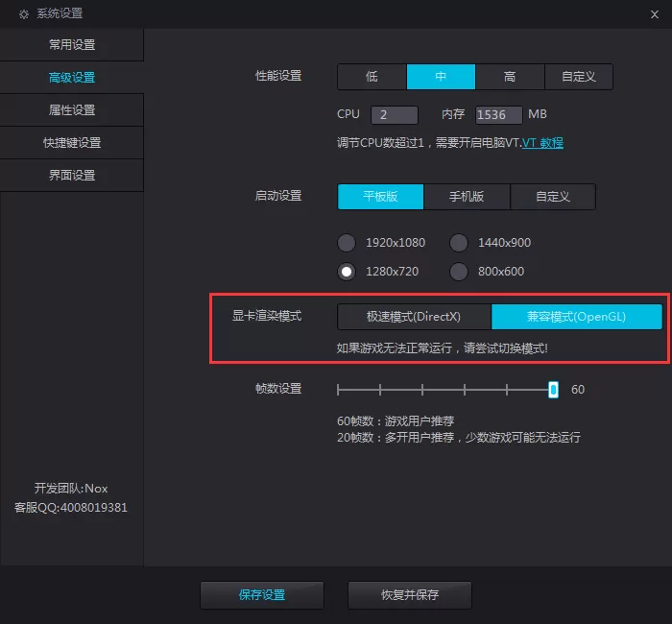Set performance to 低

point(372,77)
